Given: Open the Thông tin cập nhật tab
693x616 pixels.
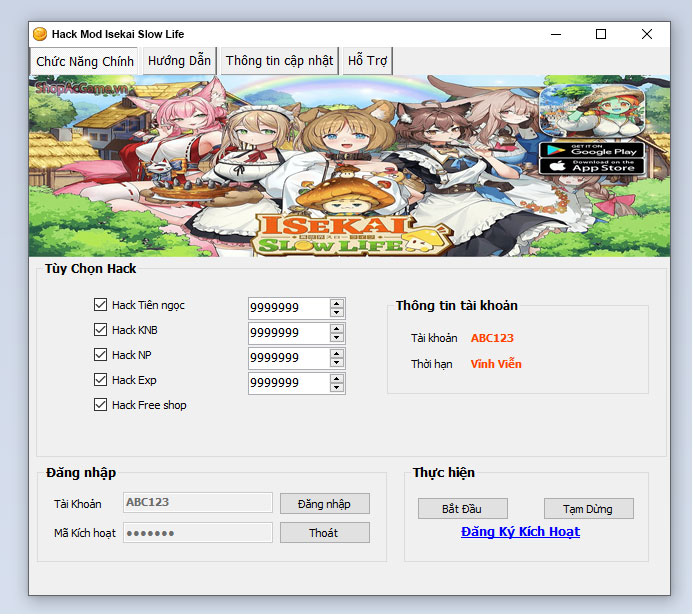Looking at the screenshot, I should pyautogui.click(x=279, y=61).
